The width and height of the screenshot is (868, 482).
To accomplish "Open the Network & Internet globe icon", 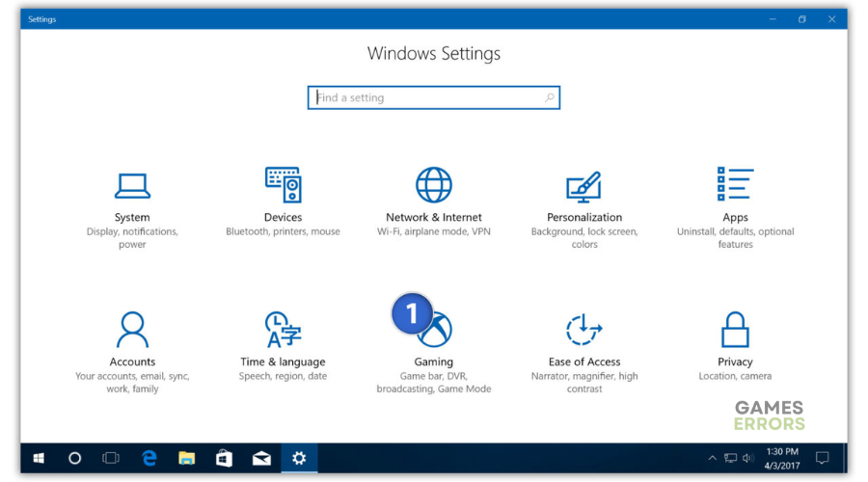I will (x=433, y=185).
